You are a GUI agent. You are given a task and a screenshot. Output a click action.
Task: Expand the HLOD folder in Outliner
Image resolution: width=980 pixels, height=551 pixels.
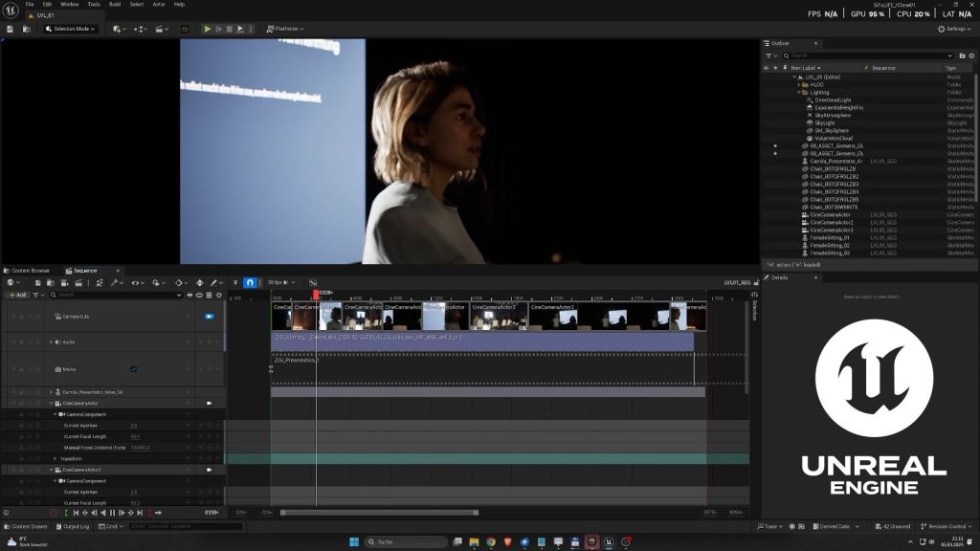[x=799, y=85]
